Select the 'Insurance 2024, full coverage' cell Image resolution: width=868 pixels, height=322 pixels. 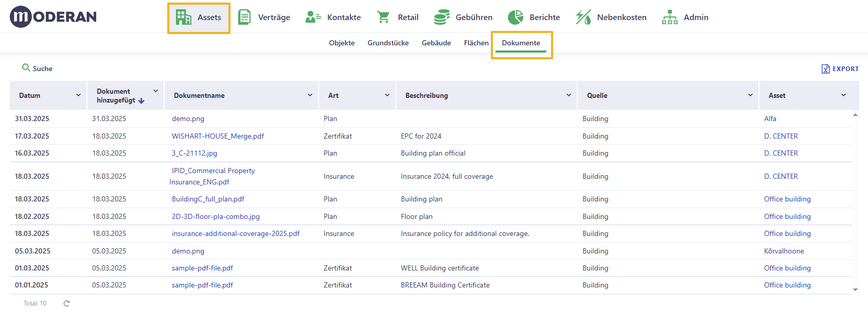point(447,176)
